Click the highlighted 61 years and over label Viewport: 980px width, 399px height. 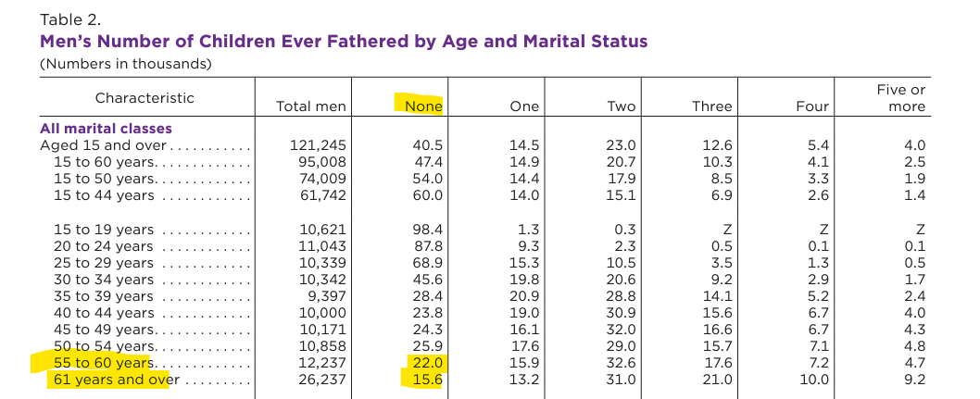point(117,380)
